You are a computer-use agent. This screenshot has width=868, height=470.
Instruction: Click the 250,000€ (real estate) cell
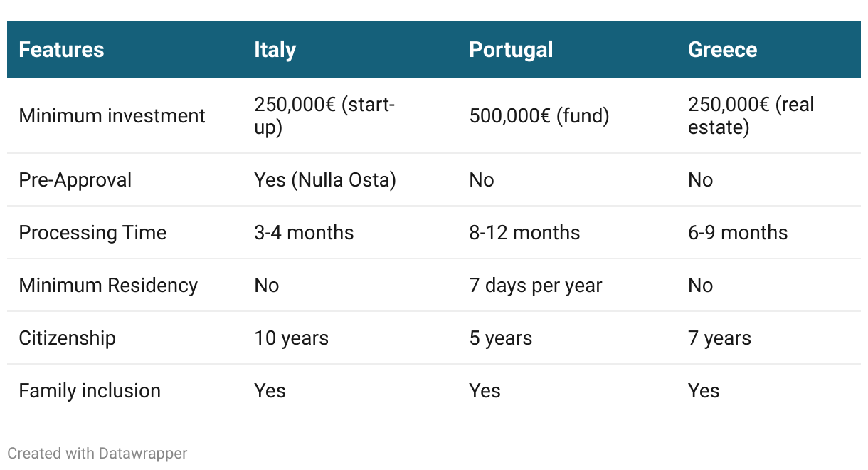coord(751,116)
